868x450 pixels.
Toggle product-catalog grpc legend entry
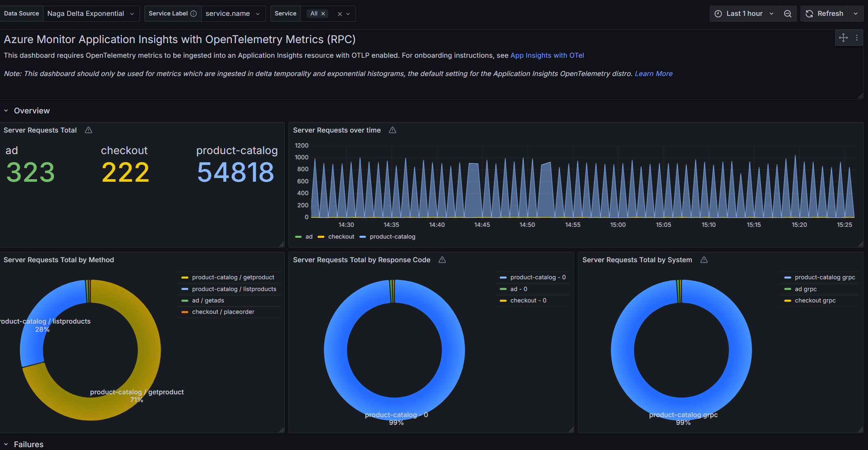click(824, 277)
